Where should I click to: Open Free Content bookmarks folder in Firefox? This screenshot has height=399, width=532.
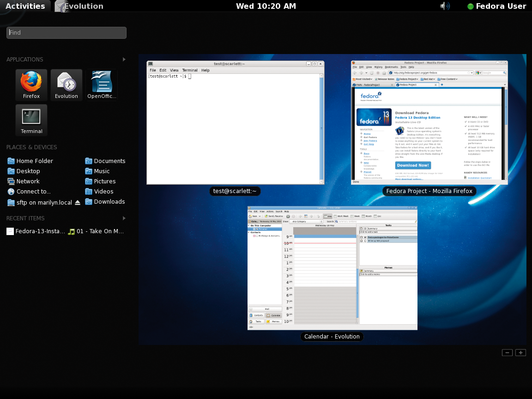coord(447,79)
